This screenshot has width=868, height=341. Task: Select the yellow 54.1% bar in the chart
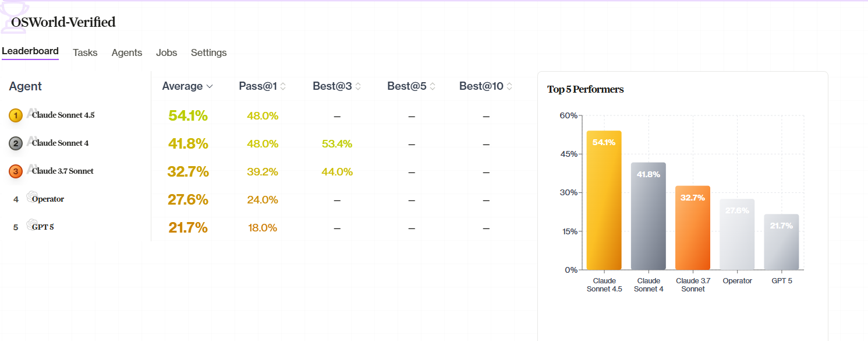click(x=604, y=198)
